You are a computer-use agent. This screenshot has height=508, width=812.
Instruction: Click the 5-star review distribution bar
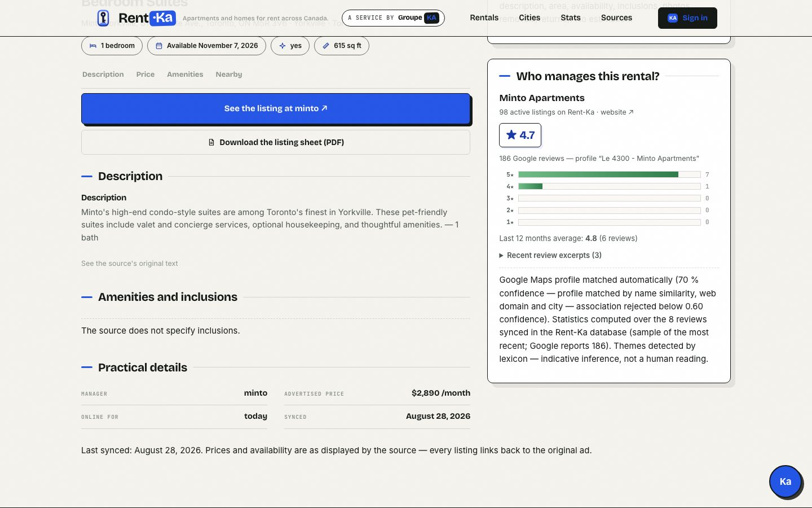(609, 174)
